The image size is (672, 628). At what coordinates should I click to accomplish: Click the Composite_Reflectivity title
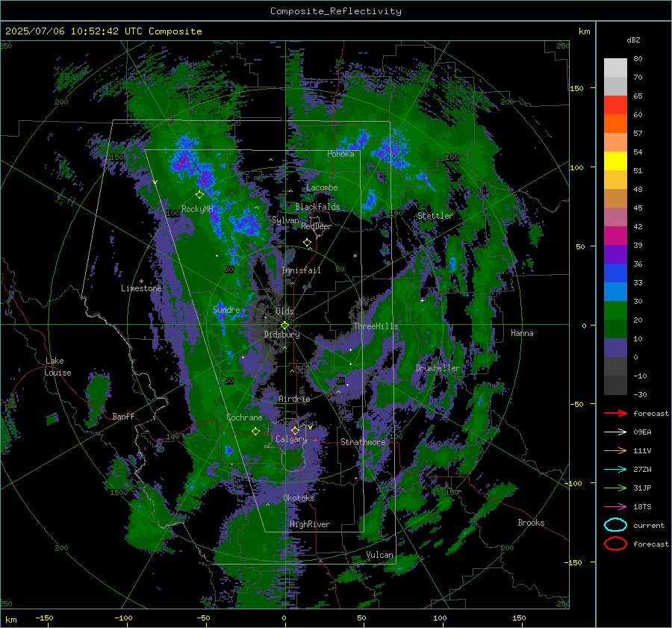tap(336, 11)
